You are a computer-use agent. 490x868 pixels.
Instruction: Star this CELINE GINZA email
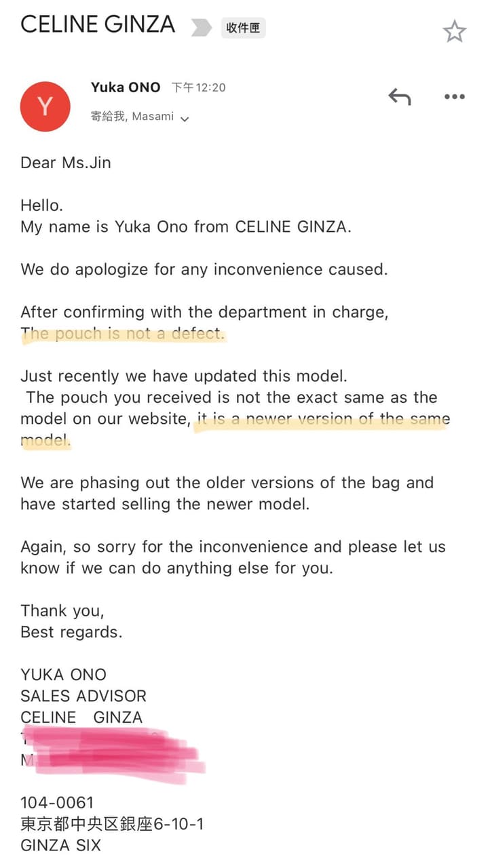point(454,31)
